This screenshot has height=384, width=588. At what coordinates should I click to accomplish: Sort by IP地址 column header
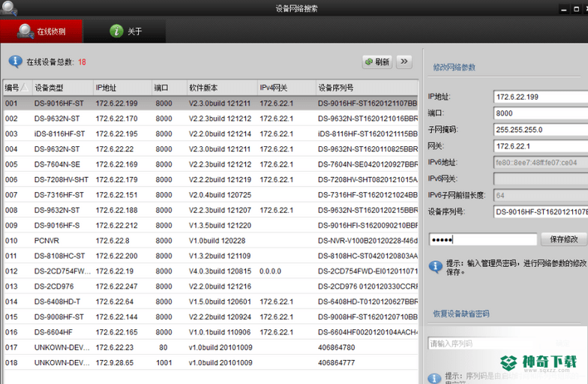[x=122, y=88]
